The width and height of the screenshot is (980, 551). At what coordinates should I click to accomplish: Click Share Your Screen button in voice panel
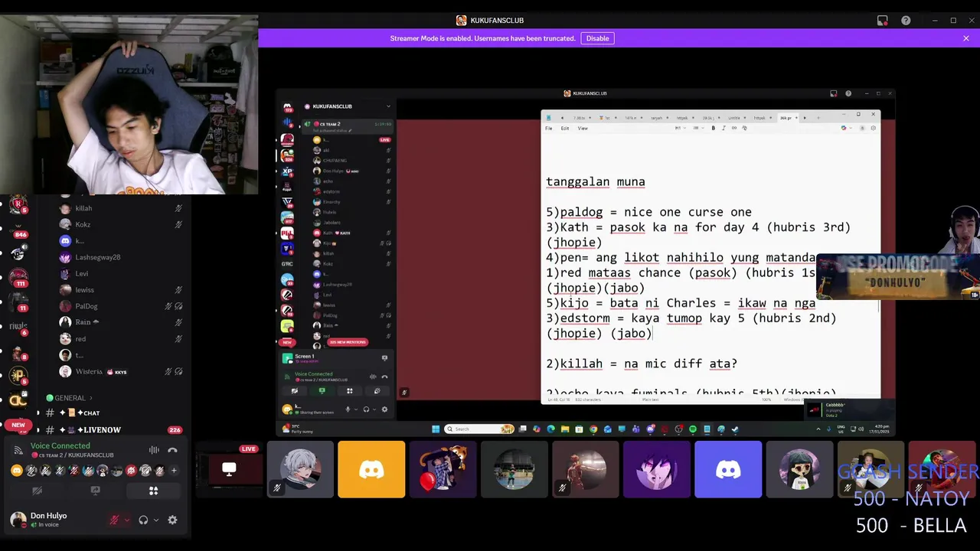pyautogui.click(x=95, y=491)
